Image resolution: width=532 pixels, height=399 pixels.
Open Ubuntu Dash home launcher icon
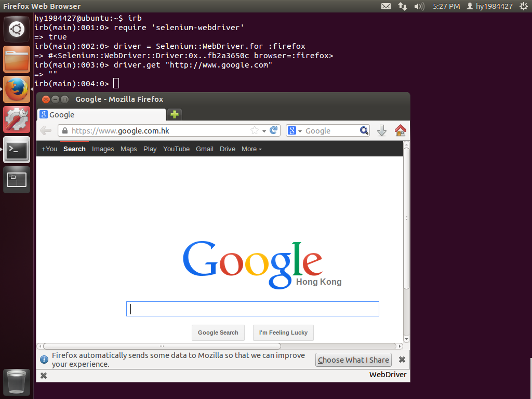pos(16,29)
